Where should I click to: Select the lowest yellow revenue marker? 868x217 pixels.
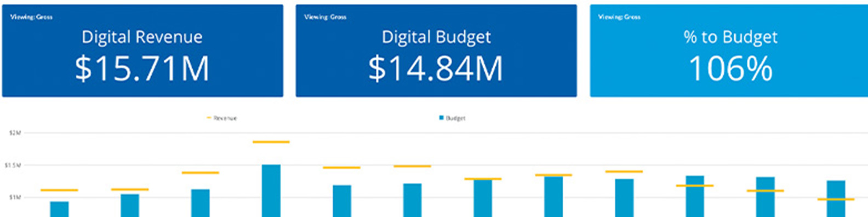[836, 199]
